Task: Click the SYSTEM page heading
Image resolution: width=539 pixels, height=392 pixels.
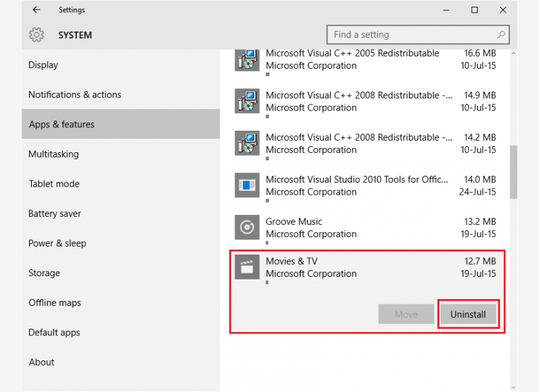Action: click(x=75, y=35)
